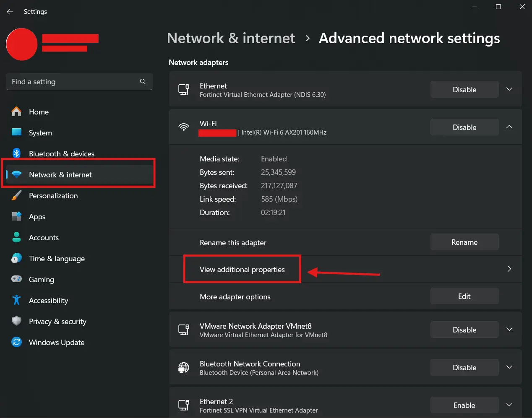Click the Duration value 02:19:21

coord(273,213)
